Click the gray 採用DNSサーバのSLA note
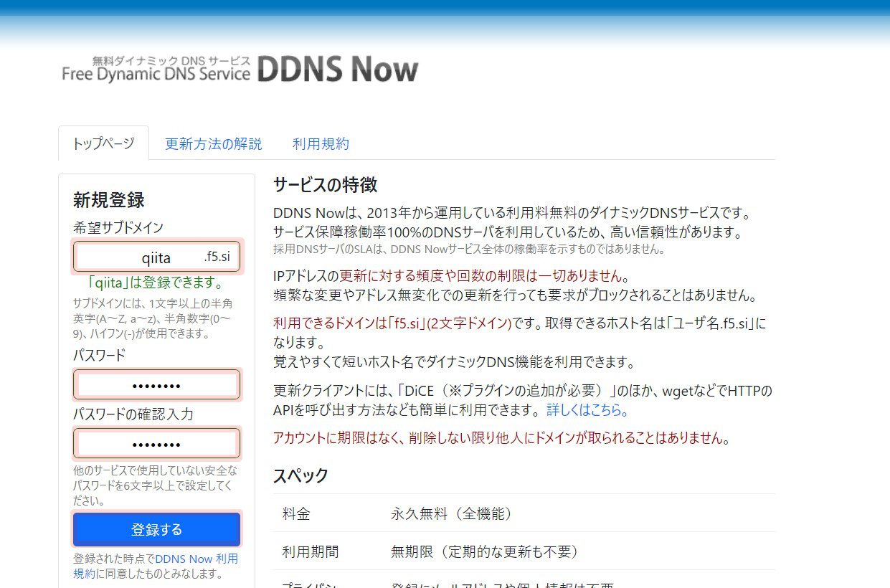 coord(469,250)
